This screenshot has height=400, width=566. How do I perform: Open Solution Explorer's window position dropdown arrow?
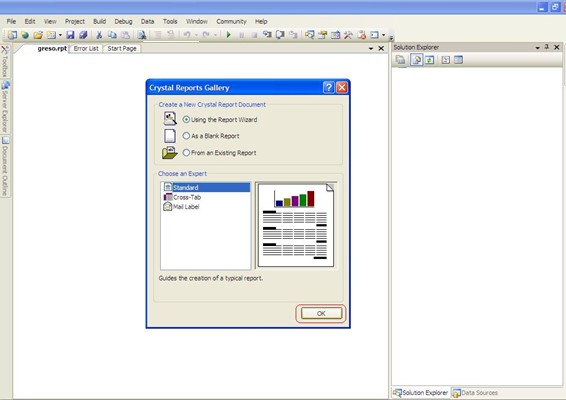click(537, 47)
